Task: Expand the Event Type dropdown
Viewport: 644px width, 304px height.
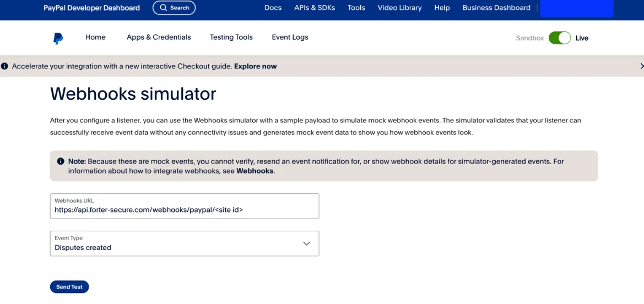Action: tap(185, 243)
